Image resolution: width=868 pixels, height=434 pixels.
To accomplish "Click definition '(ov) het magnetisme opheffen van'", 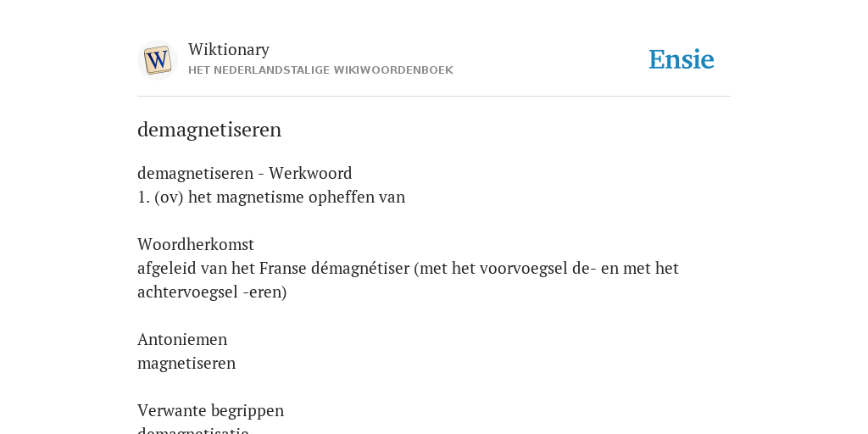I will pyautogui.click(x=280, y=197).
